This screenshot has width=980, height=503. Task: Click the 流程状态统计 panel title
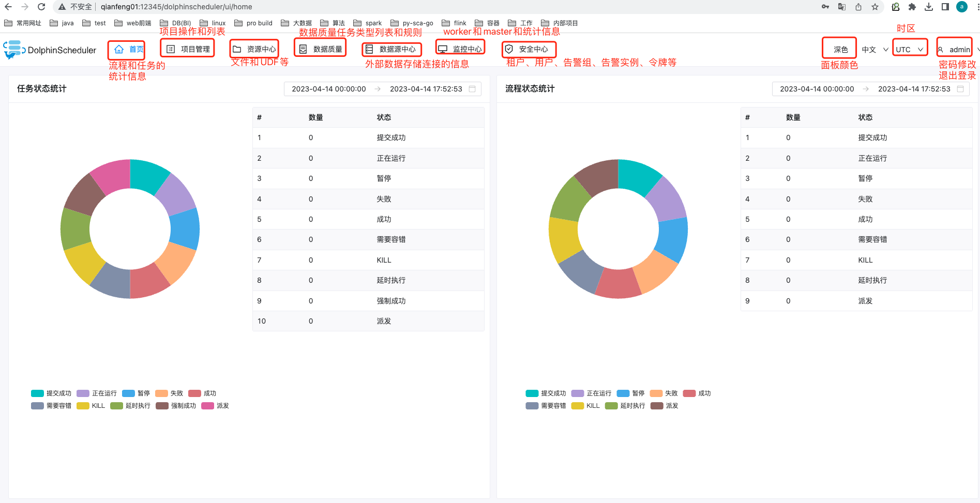(530, 88)
